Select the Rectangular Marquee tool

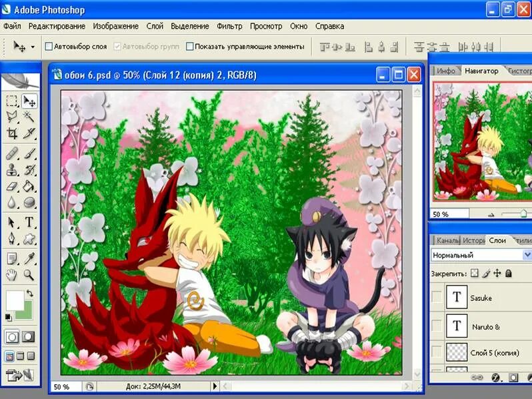point(12,101)
